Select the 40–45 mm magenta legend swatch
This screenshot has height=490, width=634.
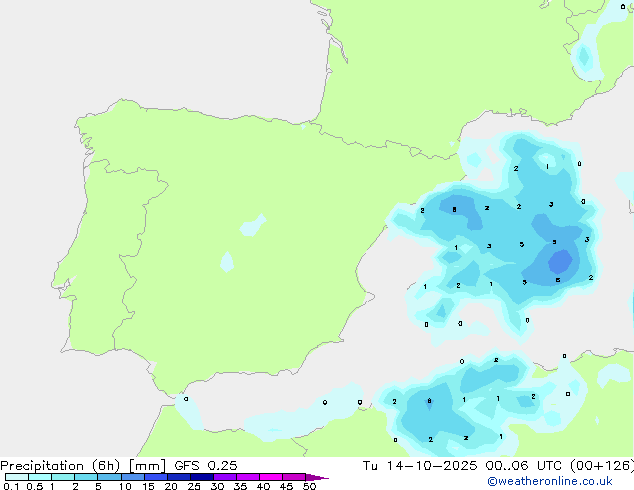[271, 477]
